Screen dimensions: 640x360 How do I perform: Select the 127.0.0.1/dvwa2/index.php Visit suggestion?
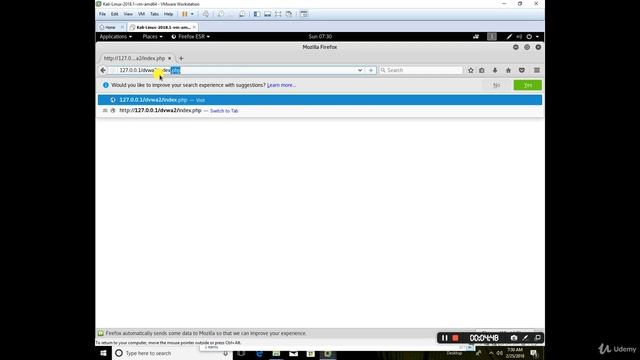click(x=320, y=100)
